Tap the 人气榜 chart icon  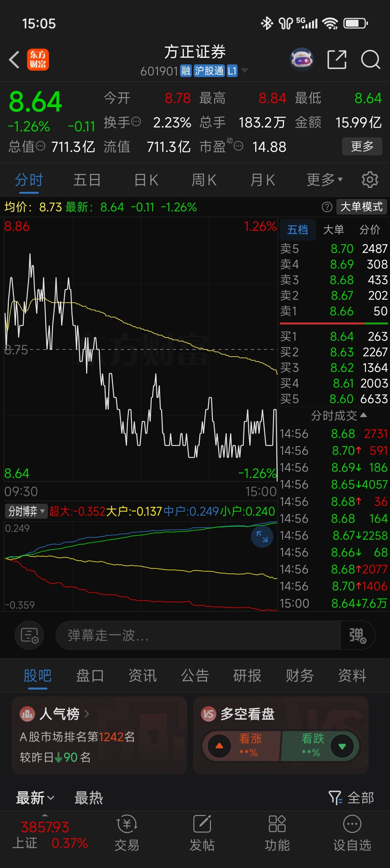[x=27, y=714]
